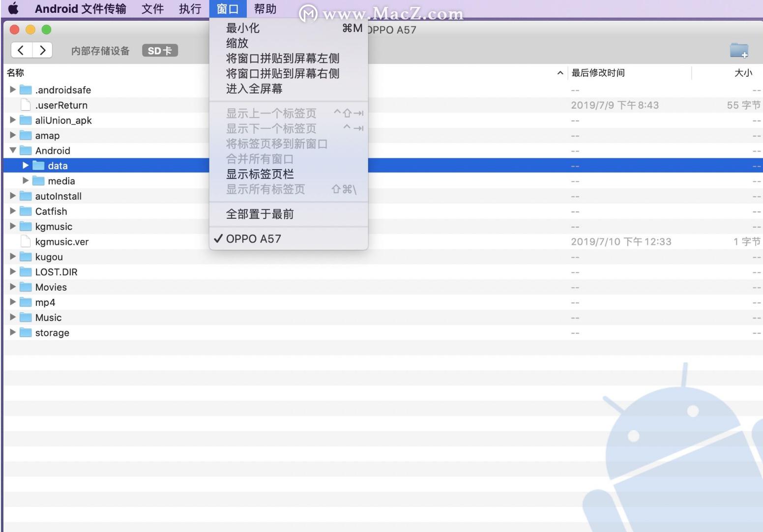Image resolution: width=763 pixels, height=532 pixels.
Task: Click the kugou folder icon
Action: 26,256
